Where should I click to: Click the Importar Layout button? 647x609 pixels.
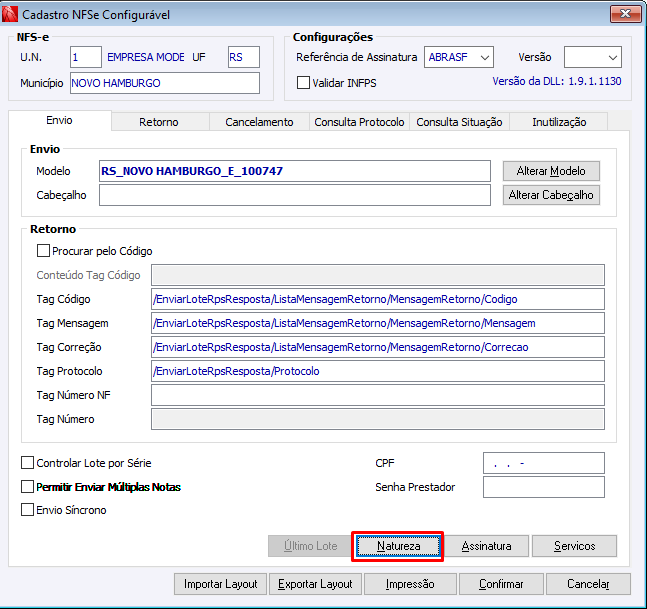(220, 584)
